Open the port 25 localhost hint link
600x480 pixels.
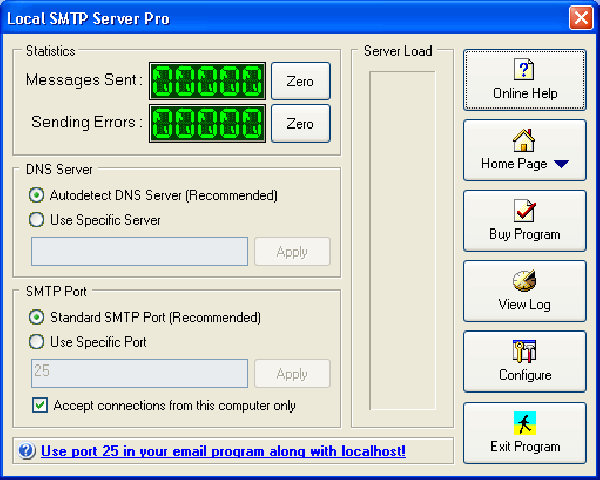point(223,451)
